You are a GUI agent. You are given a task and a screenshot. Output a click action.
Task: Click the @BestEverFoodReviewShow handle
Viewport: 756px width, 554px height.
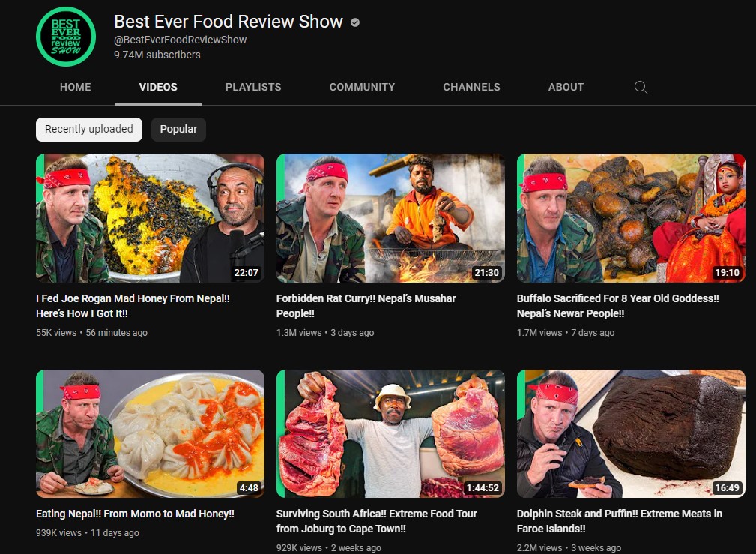click(181, 40)
